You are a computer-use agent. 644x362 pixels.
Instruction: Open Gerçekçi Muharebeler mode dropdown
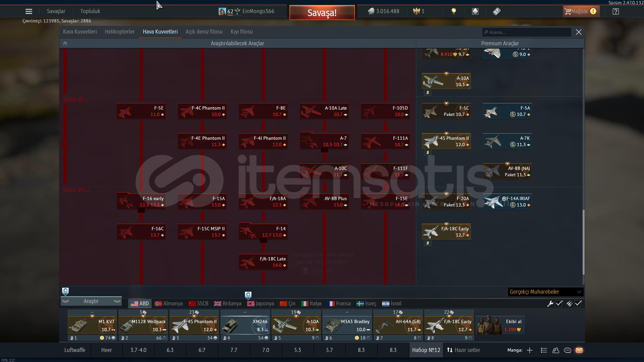click(545, 292)
